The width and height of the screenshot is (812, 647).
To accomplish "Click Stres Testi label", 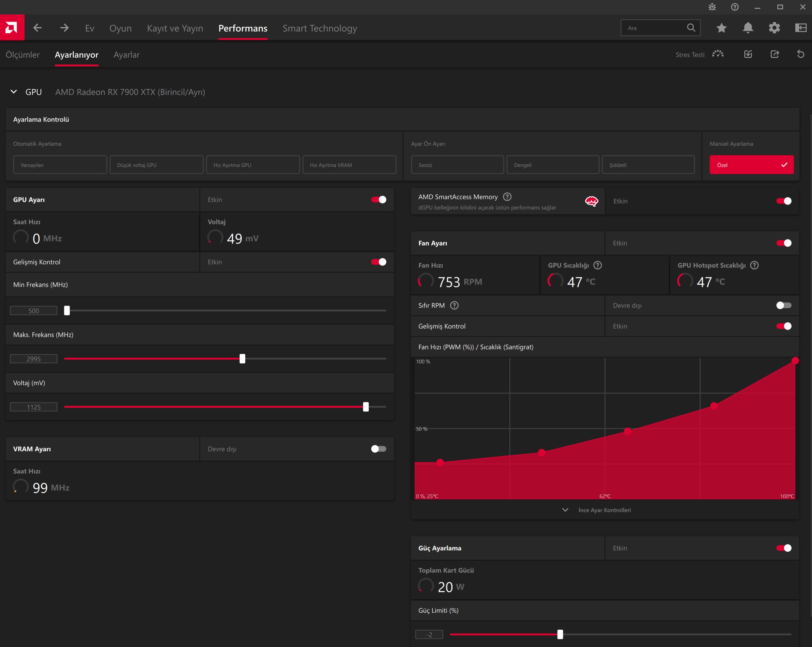I will tap(690, 54).
